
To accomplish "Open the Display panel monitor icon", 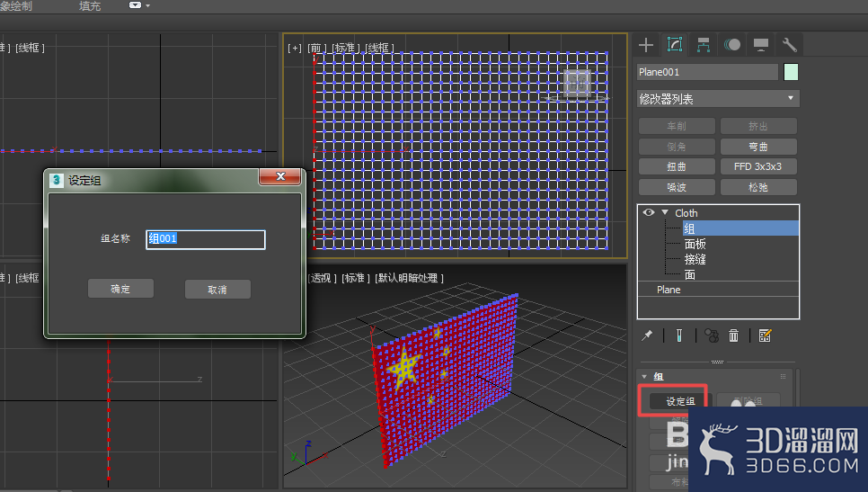I will pos(760,45).
